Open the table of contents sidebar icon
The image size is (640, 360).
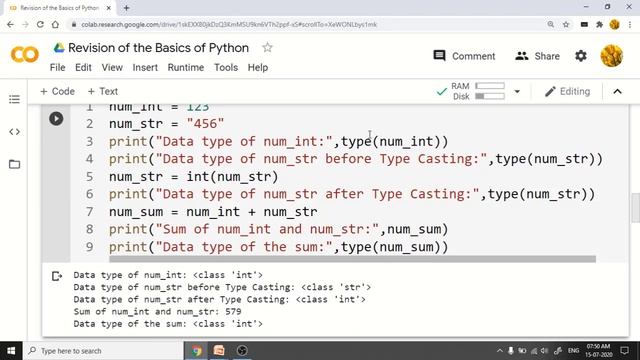[x=14, y=99]
